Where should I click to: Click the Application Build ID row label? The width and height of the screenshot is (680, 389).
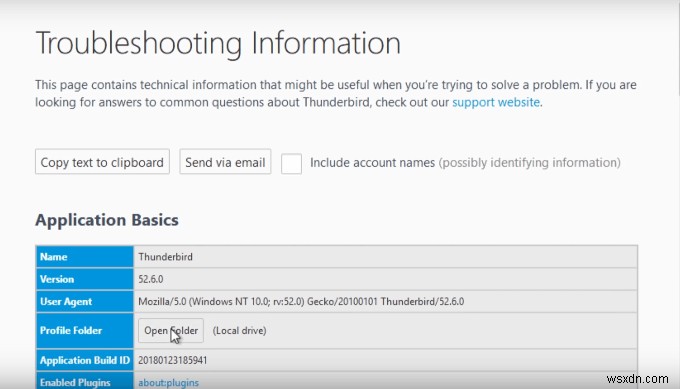coord(85,360)
